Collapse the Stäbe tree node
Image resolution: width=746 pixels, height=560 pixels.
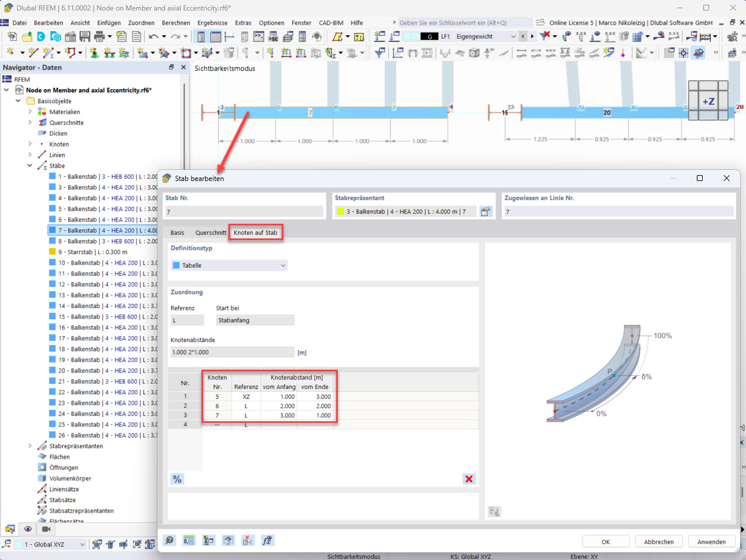30,166
